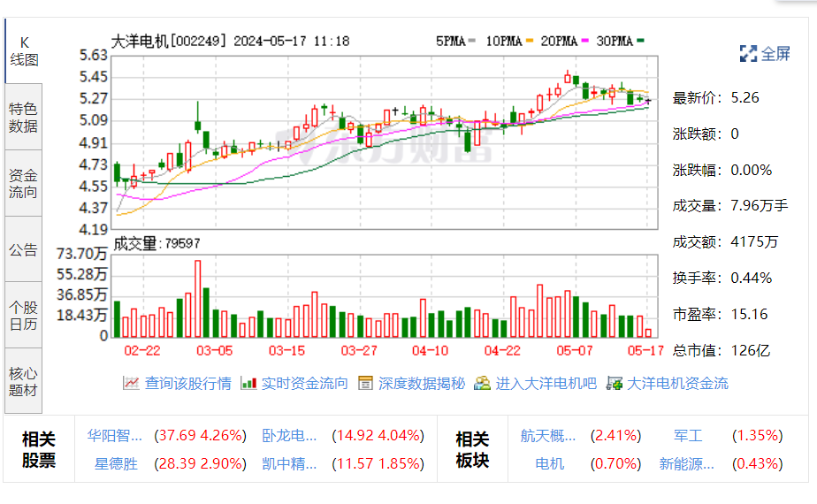Viewport: 817px width, 504px height.
Task: Click the fullscreen expand icon
Action: coord(748,54)
